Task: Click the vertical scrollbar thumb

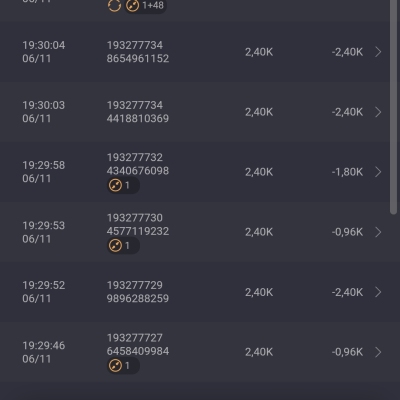Action: point(394,107)
